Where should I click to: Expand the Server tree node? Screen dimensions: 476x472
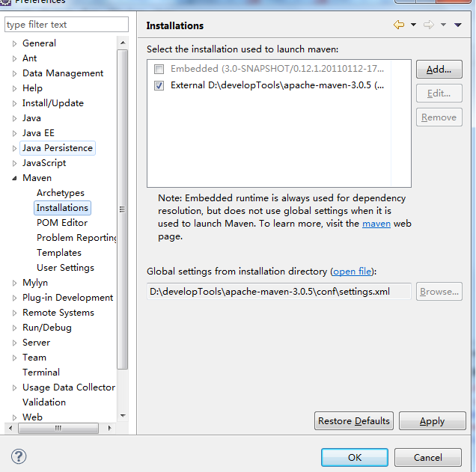point(14,343)
